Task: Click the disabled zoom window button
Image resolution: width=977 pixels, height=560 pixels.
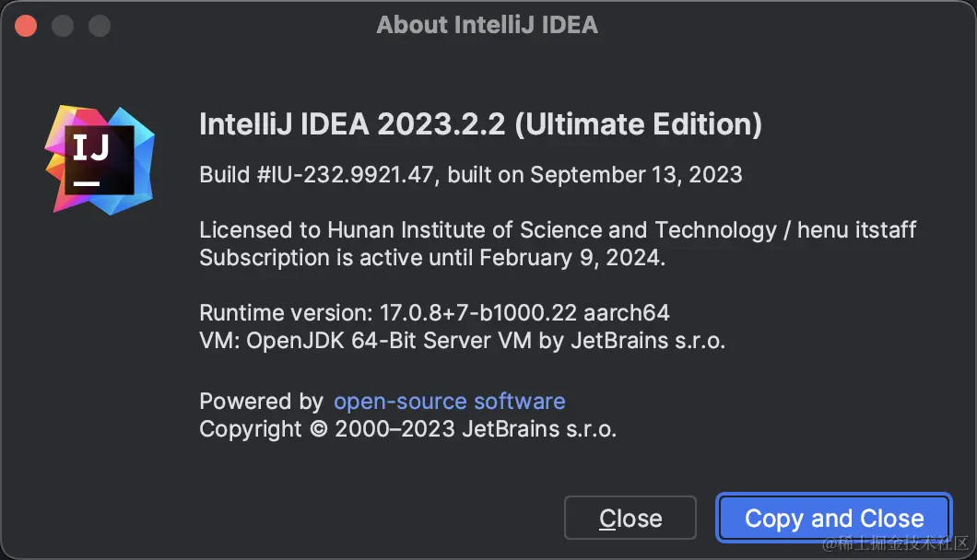Action: [x=99, y=25]
